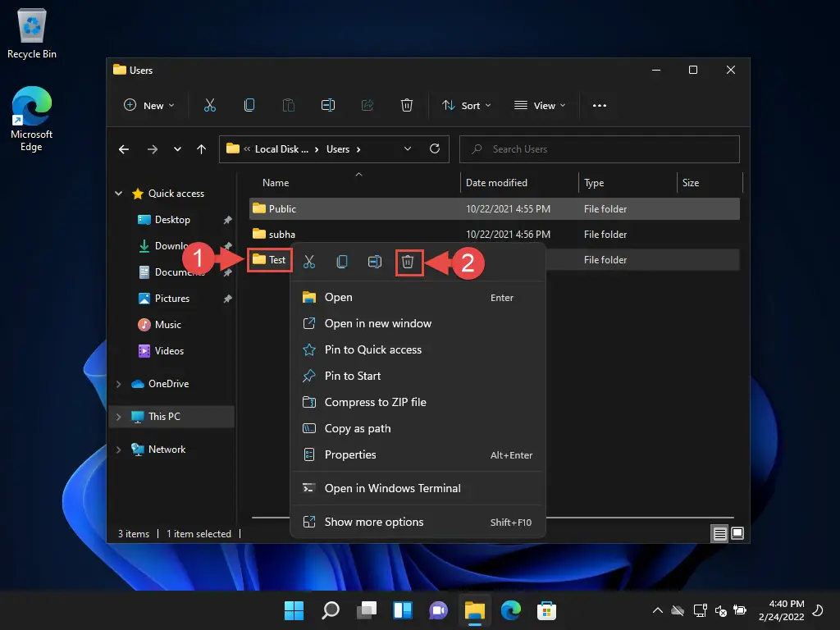The height and width of the screenshot is (630, 840).
Task: Switch to details view layout icon
Action: click(719, 533)
